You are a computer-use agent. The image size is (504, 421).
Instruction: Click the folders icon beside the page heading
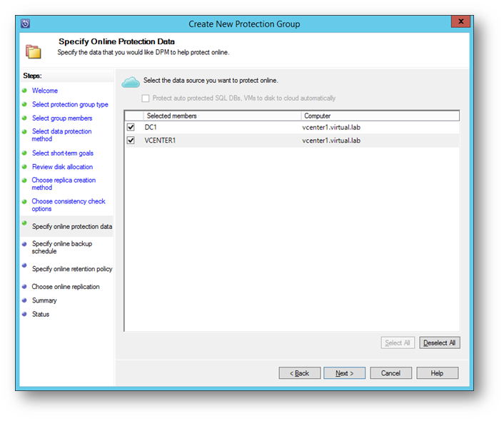34,51
